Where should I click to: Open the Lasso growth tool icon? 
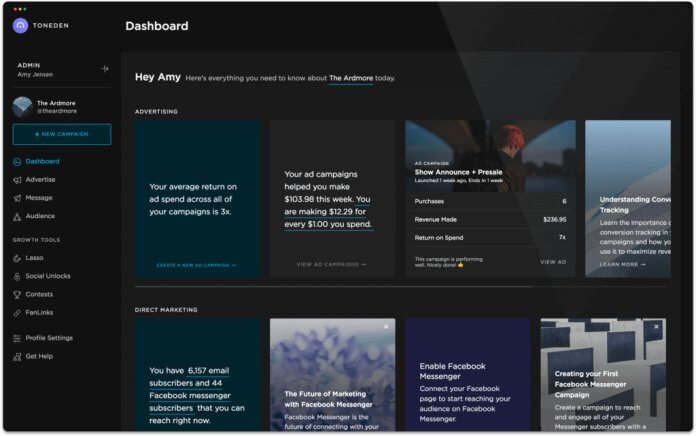pos(17,258)
